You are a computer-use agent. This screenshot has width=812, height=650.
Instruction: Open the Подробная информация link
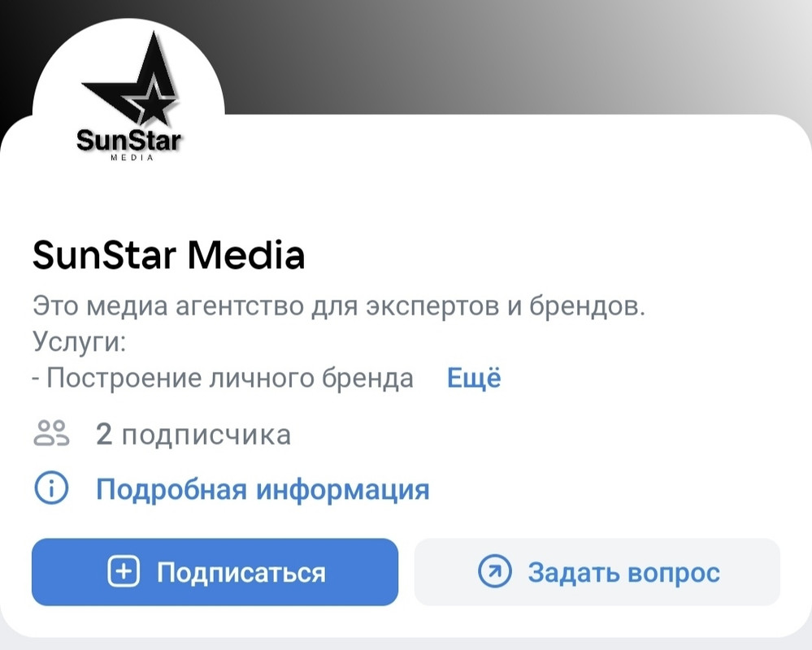[x=263, y=488]
